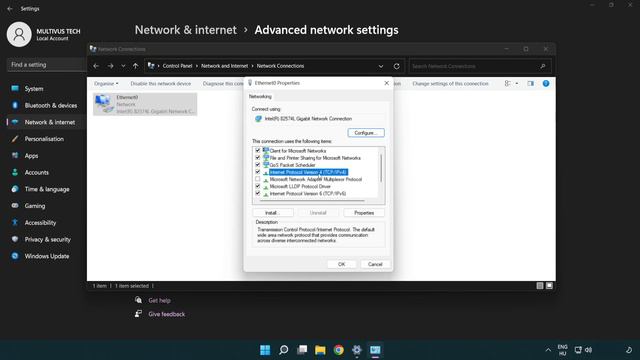
Task: Open Apps settings category
Action: coord(31,156)
